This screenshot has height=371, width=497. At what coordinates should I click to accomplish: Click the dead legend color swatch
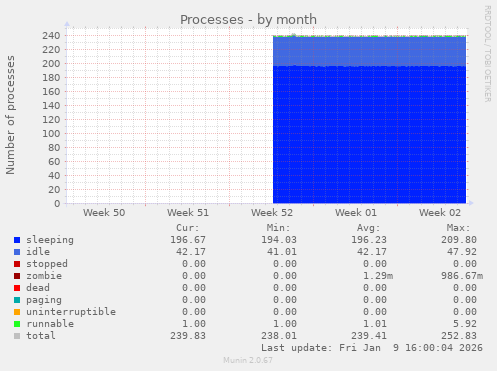tap(17, 288)
